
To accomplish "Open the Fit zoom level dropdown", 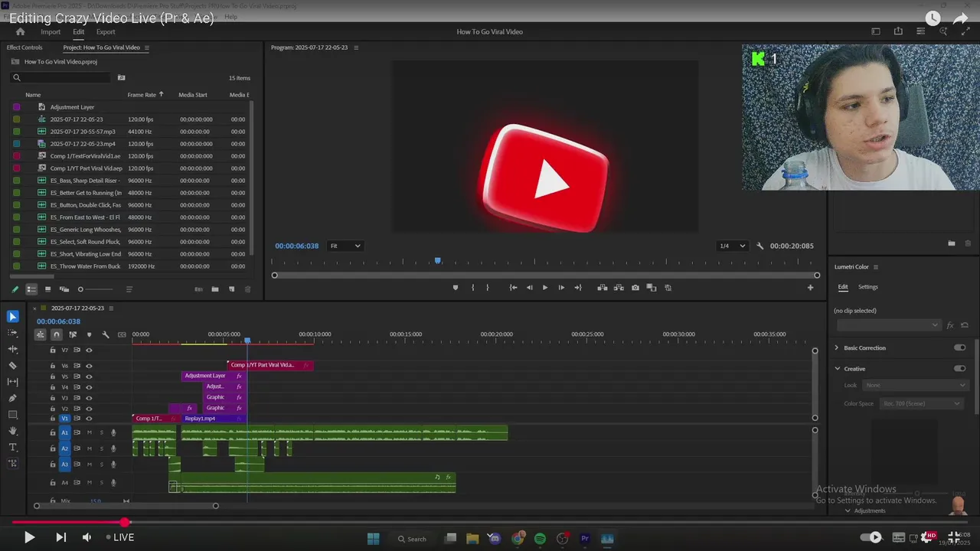I will [x=345, y=246].
